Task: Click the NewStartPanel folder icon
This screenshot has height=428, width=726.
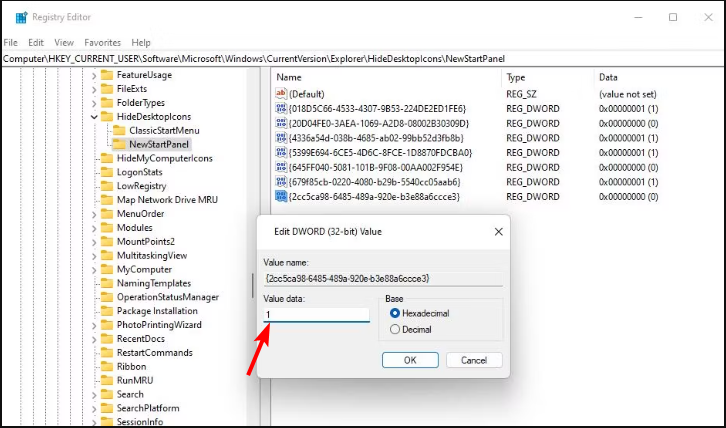Action: 119,144
